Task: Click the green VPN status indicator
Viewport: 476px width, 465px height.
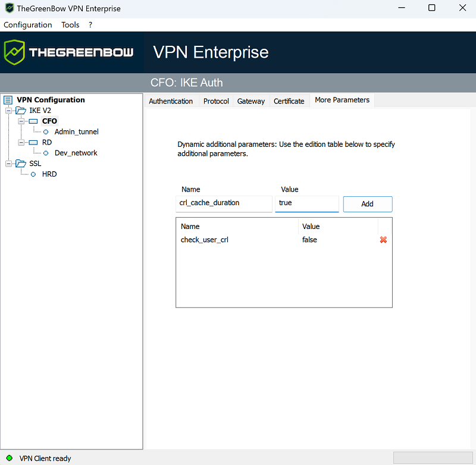Action: pos(10,458)
